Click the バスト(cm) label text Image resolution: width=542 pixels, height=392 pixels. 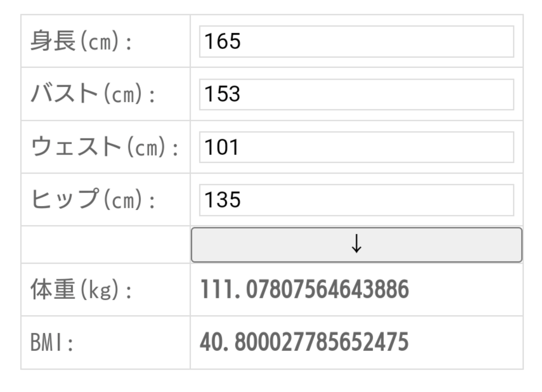pyautogui.click(x=93, y=95)
